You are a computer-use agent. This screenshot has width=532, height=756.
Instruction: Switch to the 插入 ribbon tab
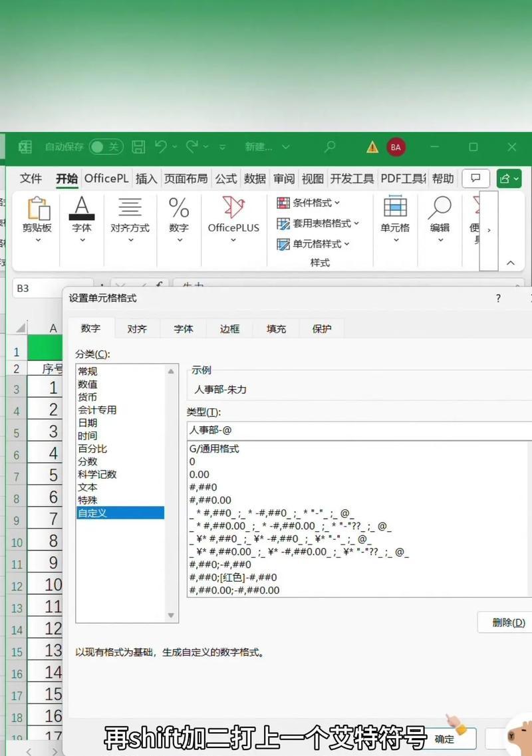(x=146, y=178)
